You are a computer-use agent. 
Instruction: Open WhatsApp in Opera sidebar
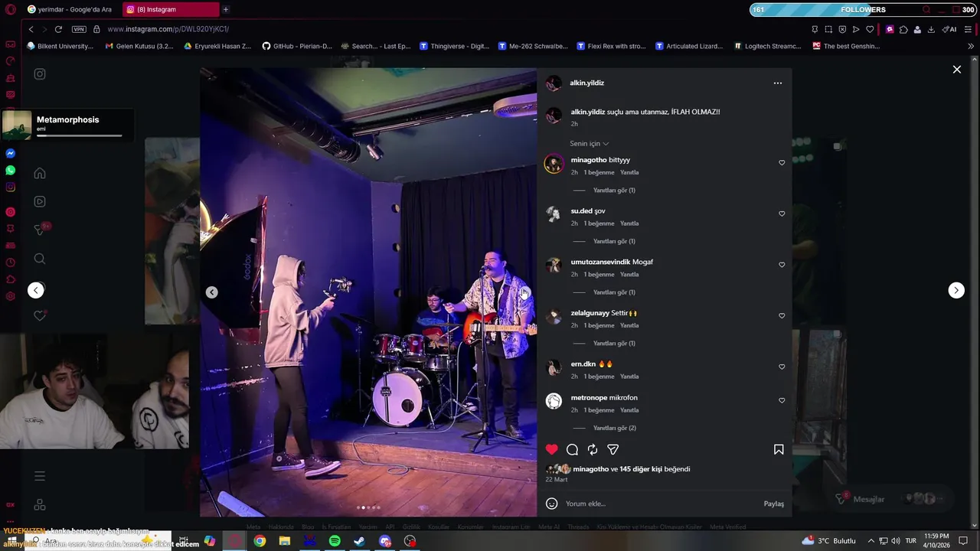tap(10, 170)
